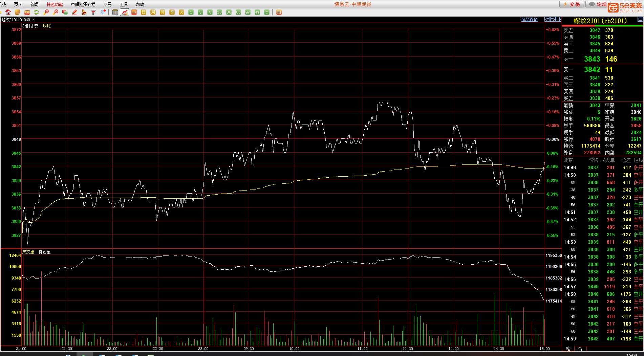The image size is (644, 356).
Task: Switch to the 笔 tick list tab
Action: point(568,349)
